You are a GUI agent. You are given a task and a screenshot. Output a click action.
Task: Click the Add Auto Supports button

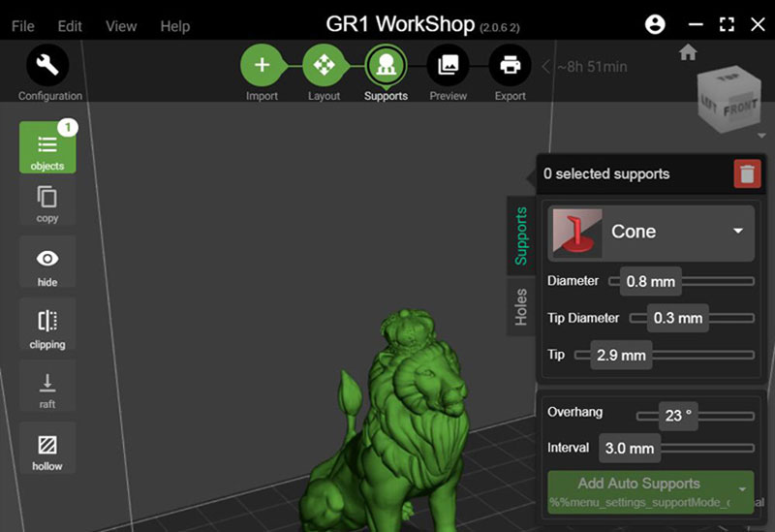click(638, 484)
